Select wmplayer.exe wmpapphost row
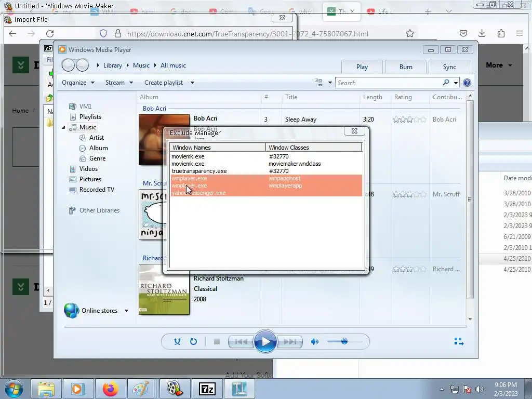This screenshot has width=532, height=399. click(x=266, y=179)
